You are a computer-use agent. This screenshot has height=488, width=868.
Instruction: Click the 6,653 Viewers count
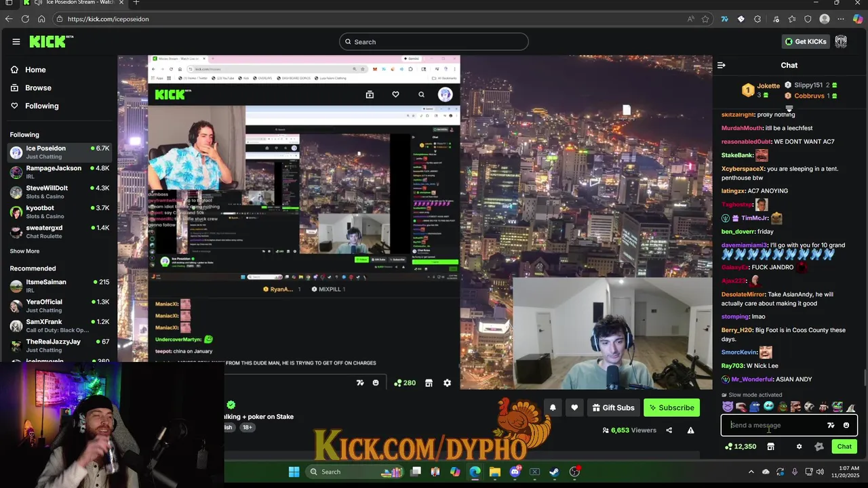tap(629, 430)
